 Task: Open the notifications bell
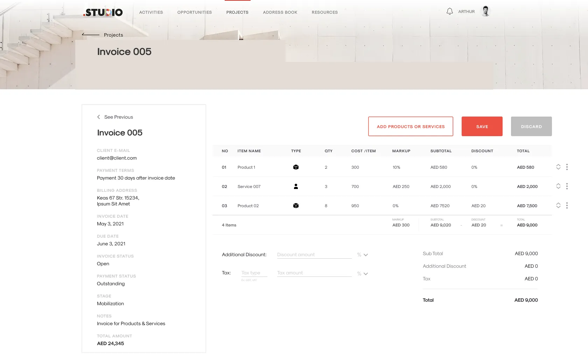[x=449, y=11]
